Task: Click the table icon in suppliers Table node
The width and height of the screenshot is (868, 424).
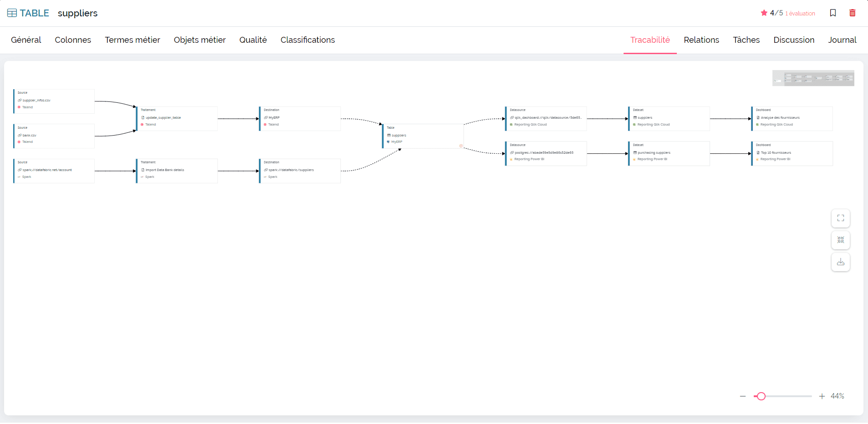Action: point(389,136)
